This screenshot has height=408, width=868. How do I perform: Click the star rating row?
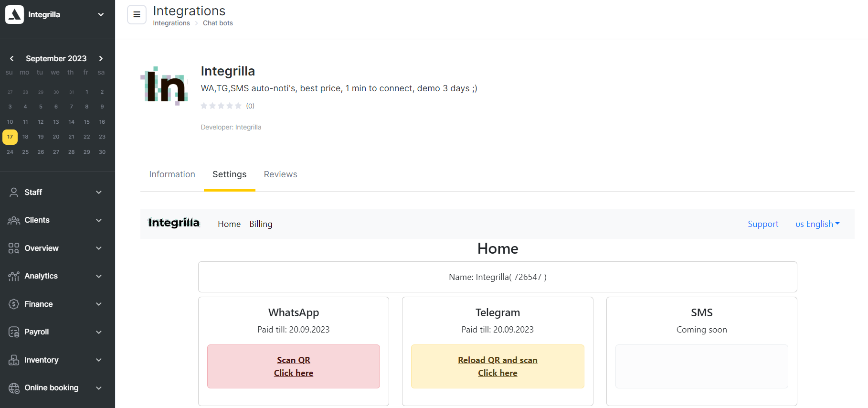(x=221, y=106)
